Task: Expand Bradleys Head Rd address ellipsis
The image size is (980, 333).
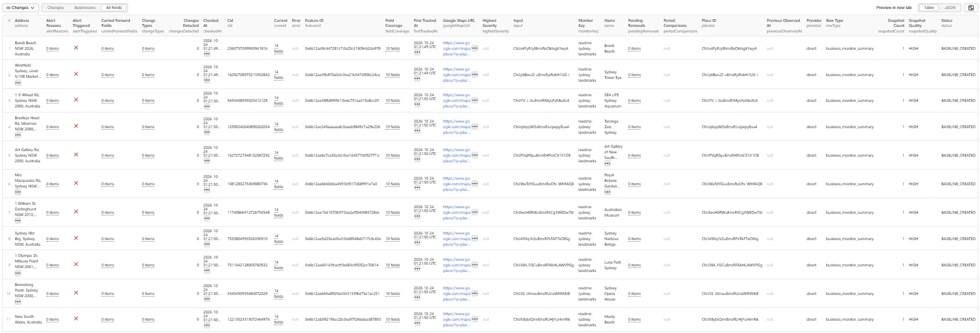Action: click(x=18, y=135)
